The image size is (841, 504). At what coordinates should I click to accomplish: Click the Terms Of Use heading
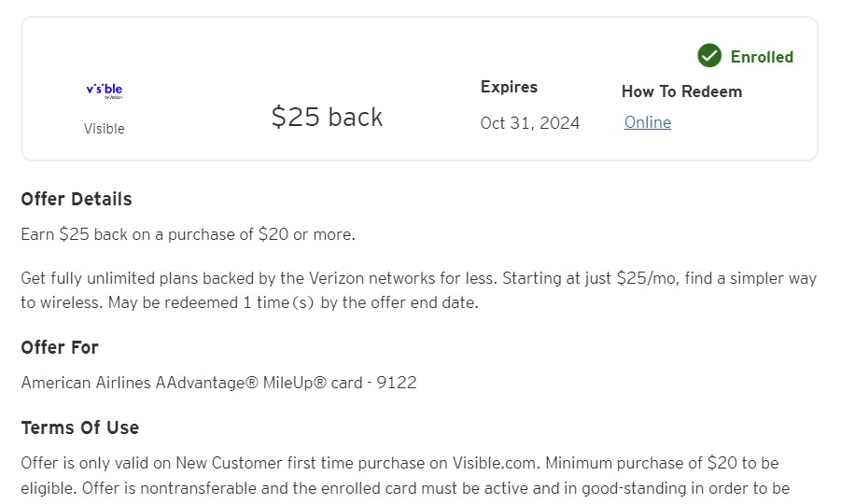pyautogui.click(x=80, y=427)
